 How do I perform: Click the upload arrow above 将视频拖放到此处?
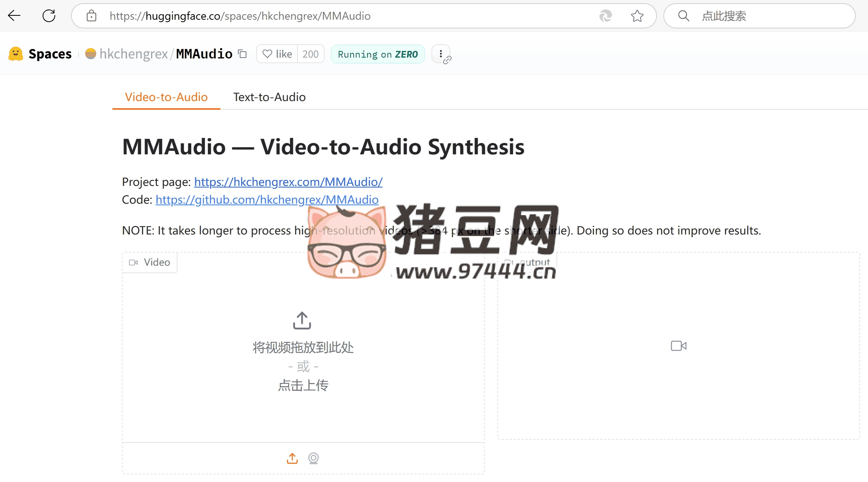(x=302, y=320)
